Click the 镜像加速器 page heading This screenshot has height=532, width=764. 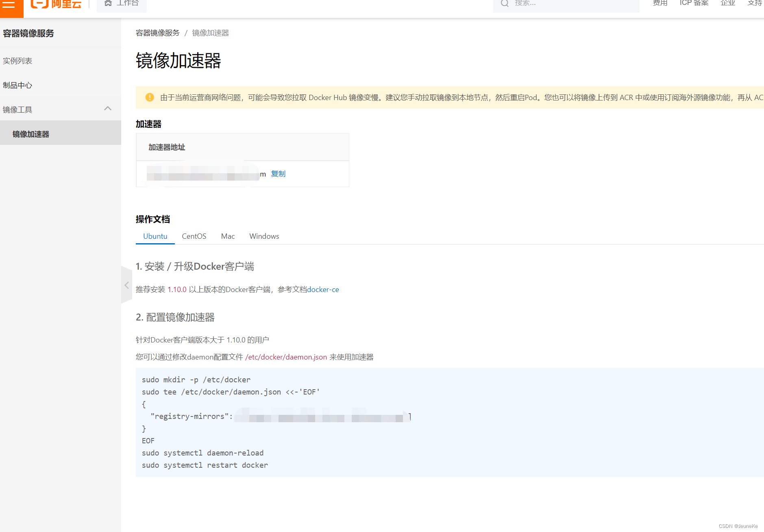tap(178, 61)
